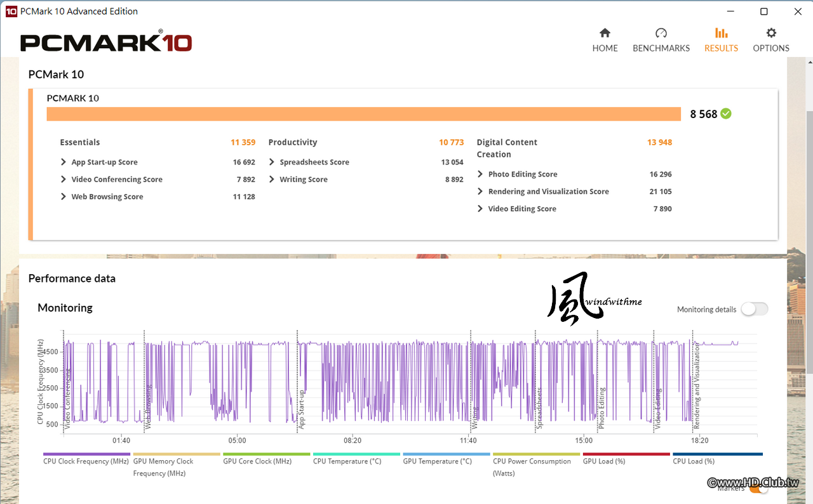Image resolution: width=813 pixels, height=504 pixels.
Task: Click the Productivity heading
Action: (x=293, y=142)
